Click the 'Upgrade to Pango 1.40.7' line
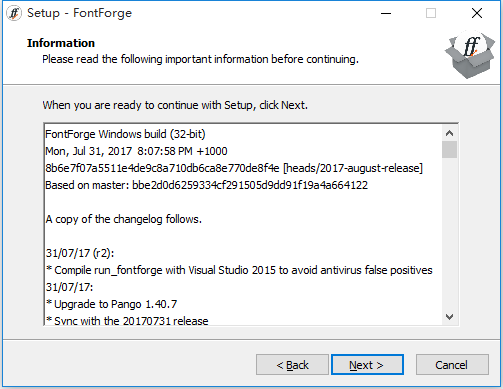The height and width of the screenshot is (389, 503). tap(112, 304)
